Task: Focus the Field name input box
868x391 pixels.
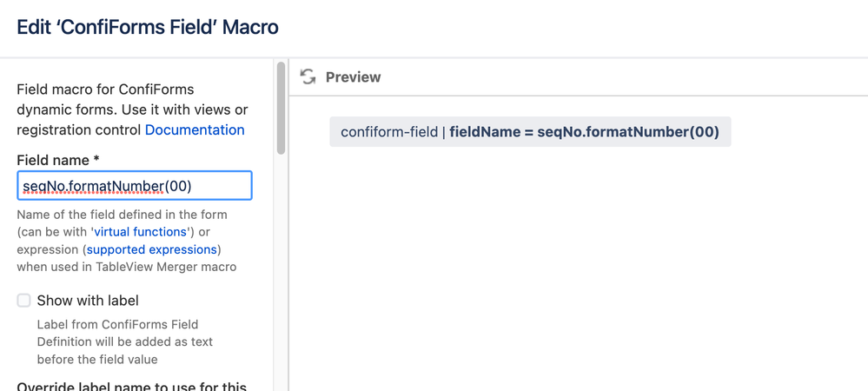Action: coord(135,186)
